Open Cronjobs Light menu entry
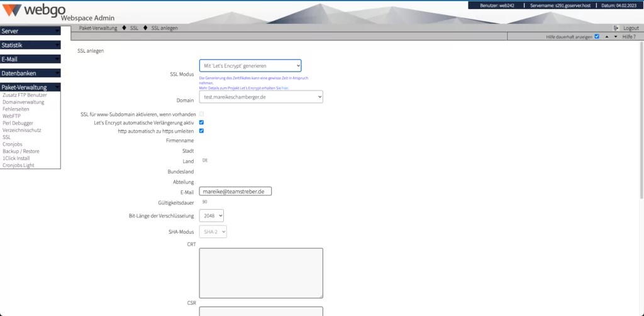 [x=18, y=165]
